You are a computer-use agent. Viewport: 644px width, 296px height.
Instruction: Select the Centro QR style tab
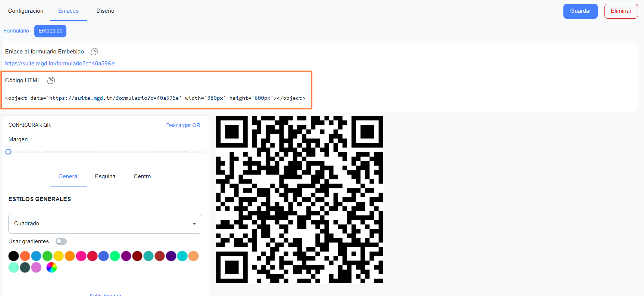click(x=142, y=176)
